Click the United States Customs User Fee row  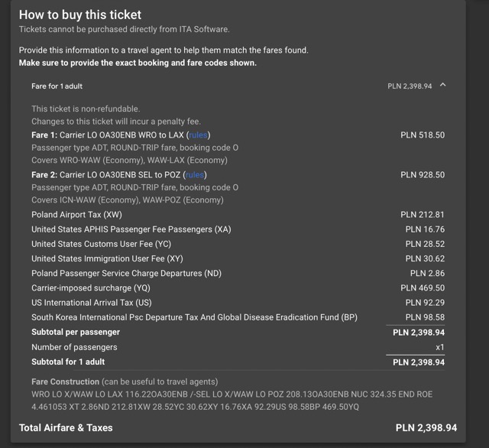pos(238,244)
